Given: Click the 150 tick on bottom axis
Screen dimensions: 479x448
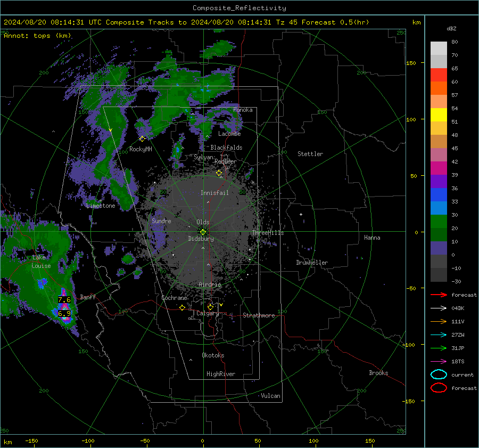Looking at the screenshot, I should [x=370, y=441].
